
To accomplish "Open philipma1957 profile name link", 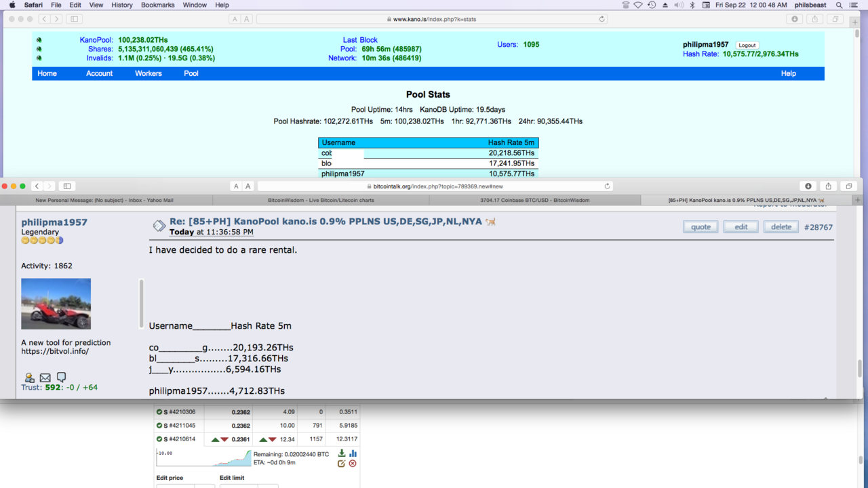I will click(54, 222).
